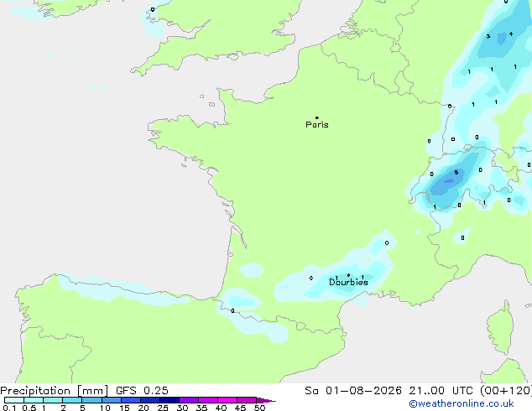532x411 pixels.
Task: Pick legend swatch between 40 and 45
Action: 227,400
